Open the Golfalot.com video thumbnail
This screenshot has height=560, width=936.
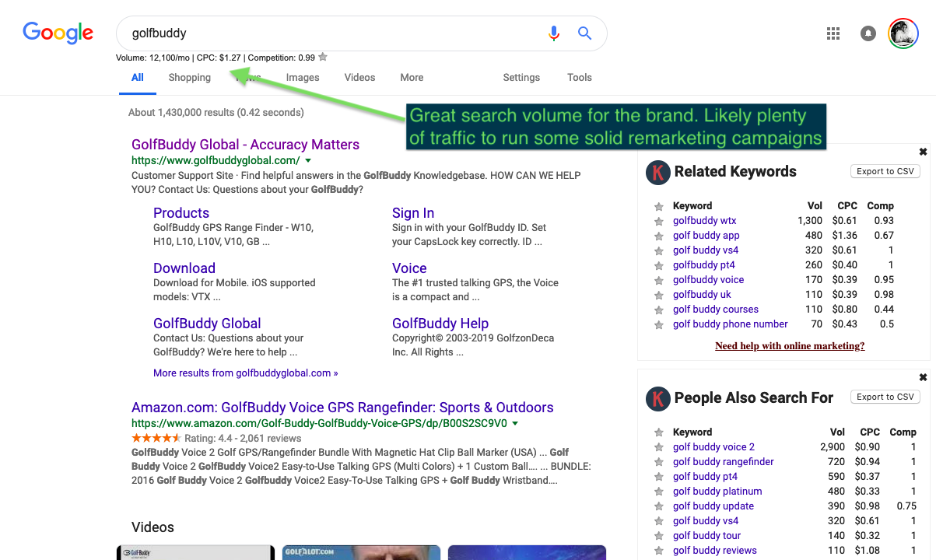coord(361,552)
